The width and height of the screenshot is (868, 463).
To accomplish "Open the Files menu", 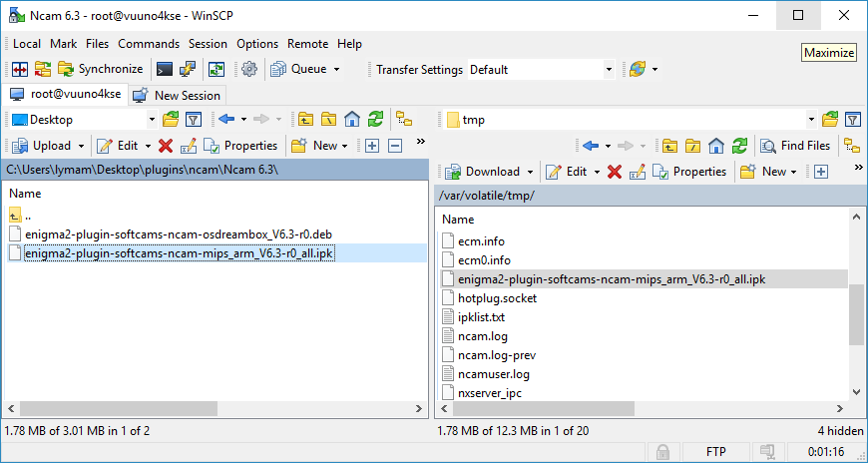I will pyautogui.click(x=98, y=44).
